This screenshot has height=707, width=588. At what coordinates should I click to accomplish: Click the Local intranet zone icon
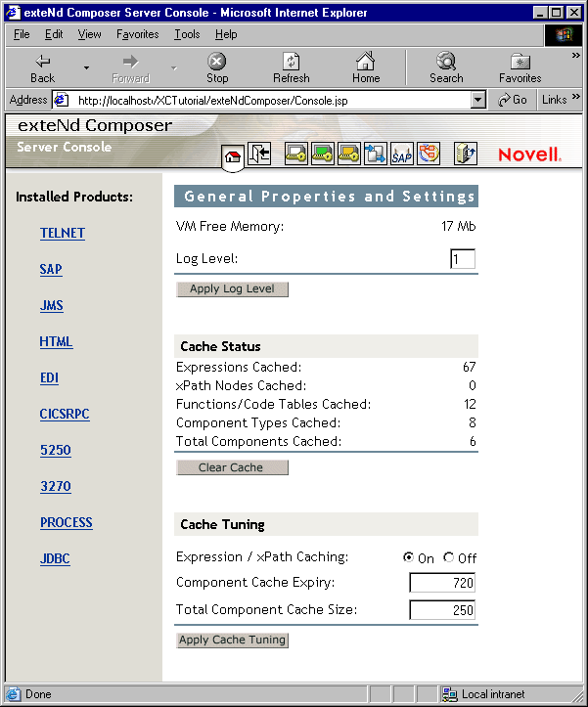point(449,694)
